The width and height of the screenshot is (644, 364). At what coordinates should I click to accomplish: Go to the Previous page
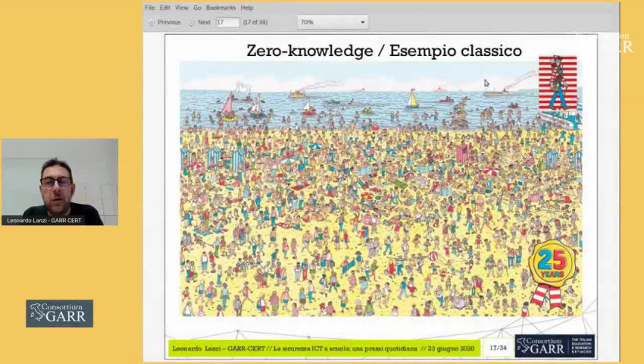169,22
